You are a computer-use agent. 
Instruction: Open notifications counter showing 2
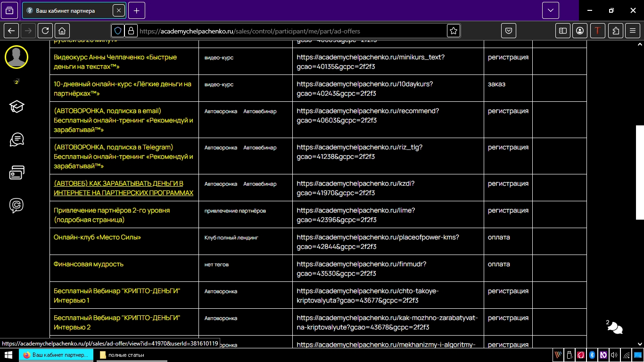[17, 82]
